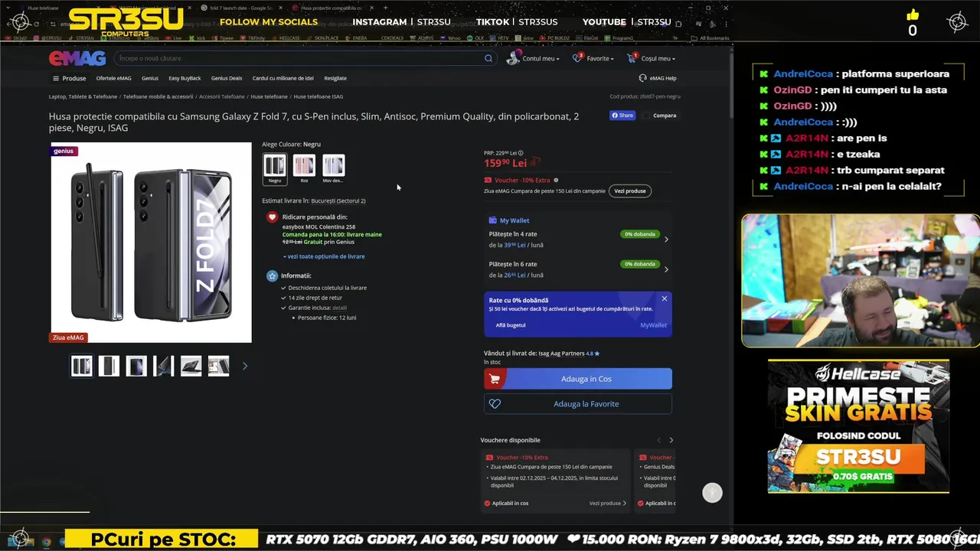Click the scroll-to-top round button
The image size is (980, 551).
click(x=712, y=493)
